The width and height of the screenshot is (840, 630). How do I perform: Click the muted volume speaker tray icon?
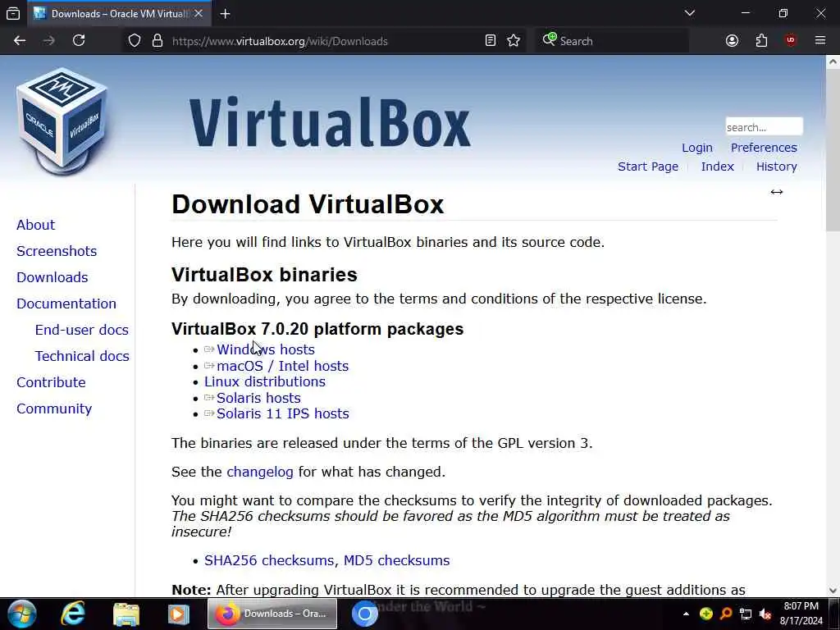tap(765, 614)
